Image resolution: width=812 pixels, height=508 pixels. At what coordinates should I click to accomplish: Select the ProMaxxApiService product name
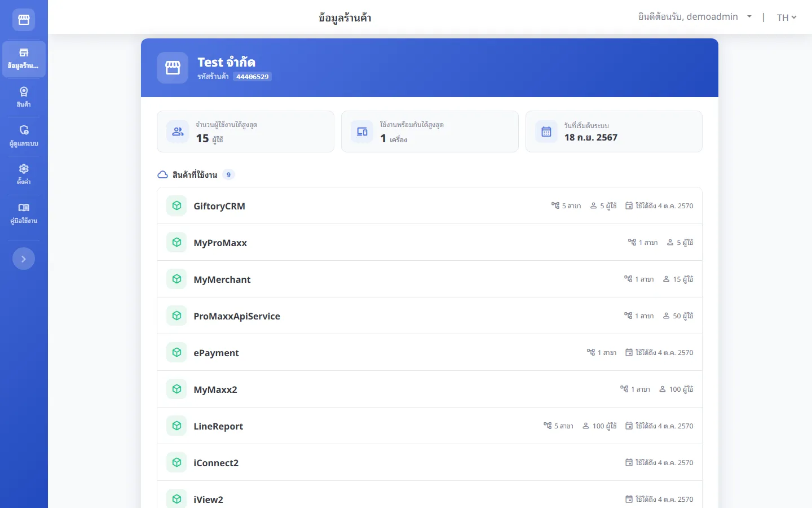coord(237,316)
